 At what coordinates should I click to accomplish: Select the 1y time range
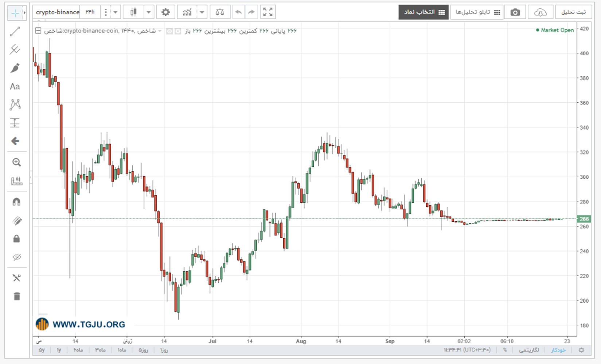59,350
